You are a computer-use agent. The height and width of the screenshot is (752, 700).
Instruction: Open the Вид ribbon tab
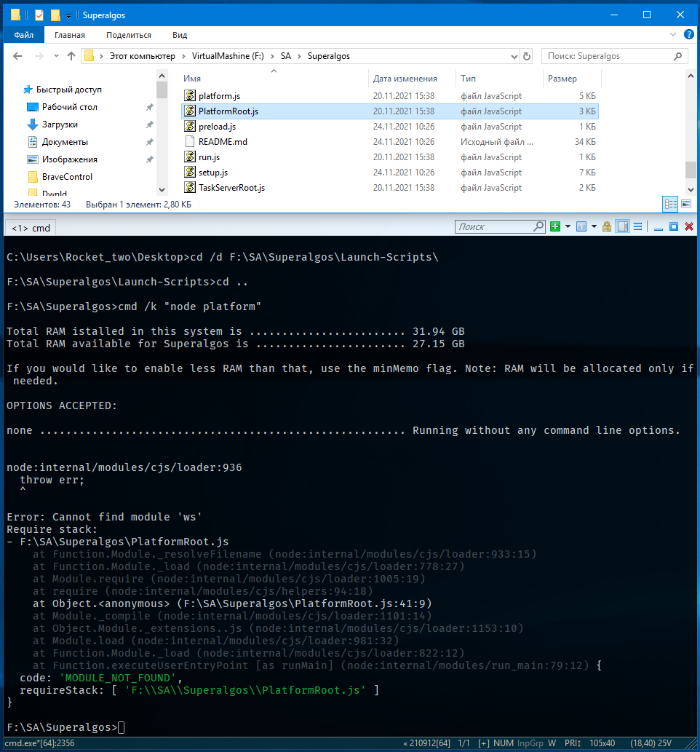[179, 33]
